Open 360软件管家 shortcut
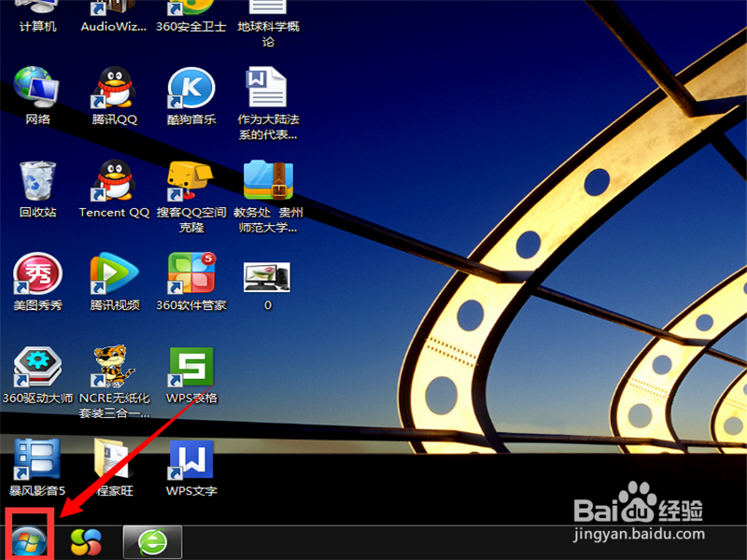747x560 pixels. 191,281
